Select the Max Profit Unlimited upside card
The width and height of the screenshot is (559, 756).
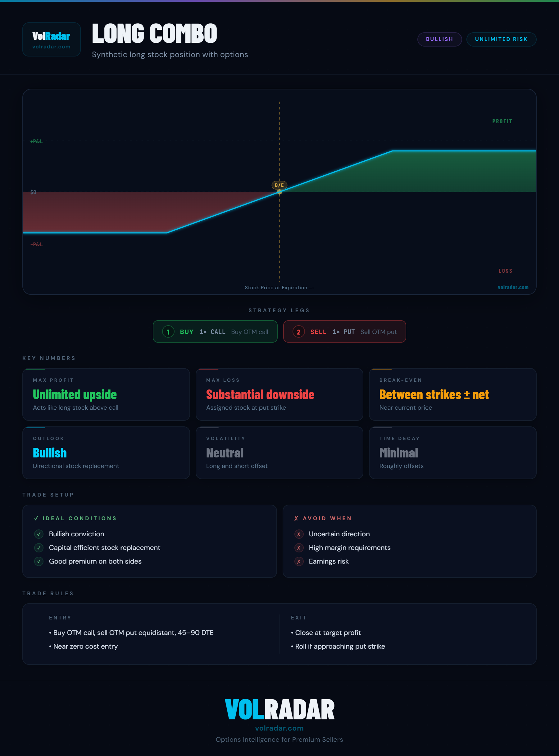coord(106,394)
